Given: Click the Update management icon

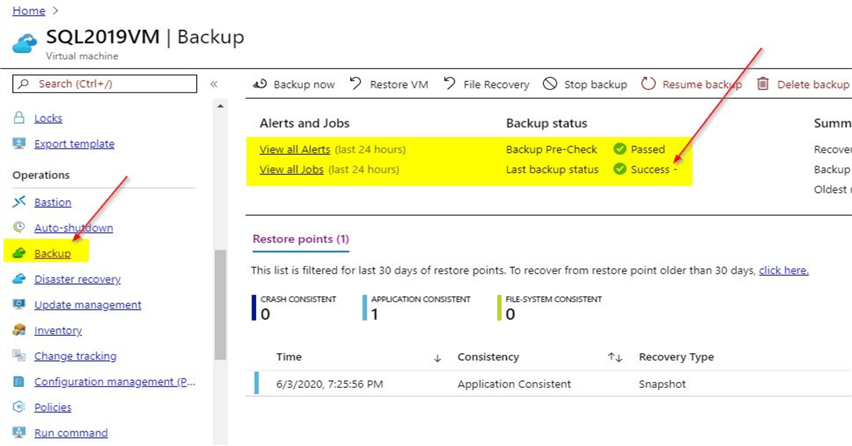Looking at the screenshot, I should pos(19,304).
